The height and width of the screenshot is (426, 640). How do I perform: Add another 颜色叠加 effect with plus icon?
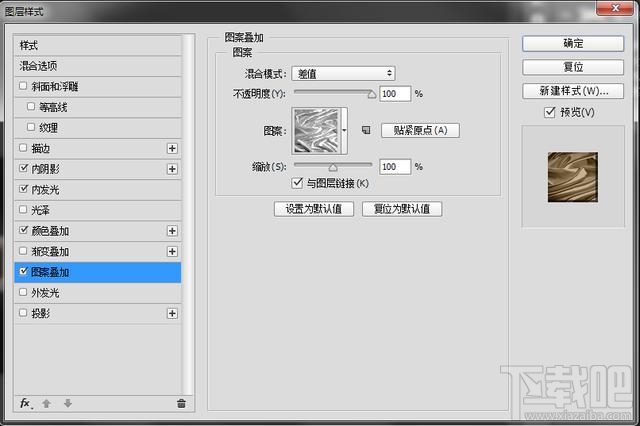172,231
